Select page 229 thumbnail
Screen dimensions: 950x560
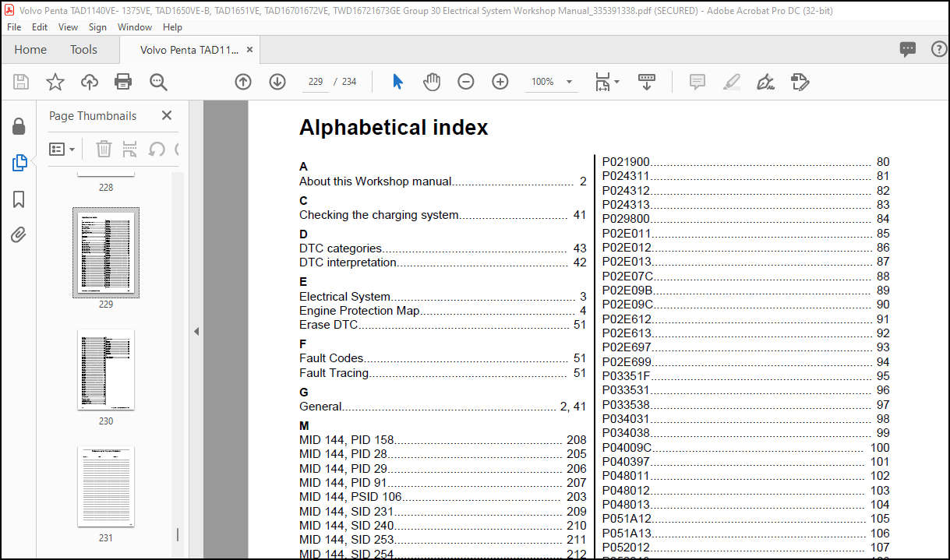(106, 252)
